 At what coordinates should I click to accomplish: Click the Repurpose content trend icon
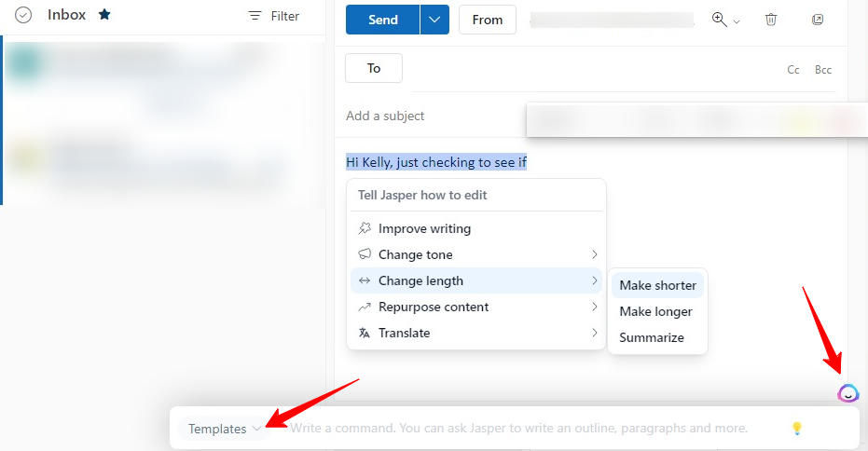pos(365,307)
